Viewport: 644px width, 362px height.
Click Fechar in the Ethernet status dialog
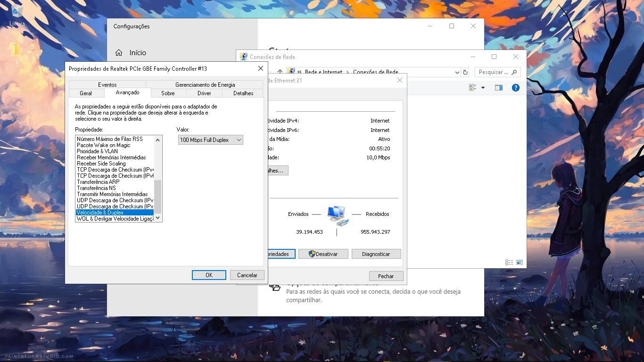click(386, 276)
